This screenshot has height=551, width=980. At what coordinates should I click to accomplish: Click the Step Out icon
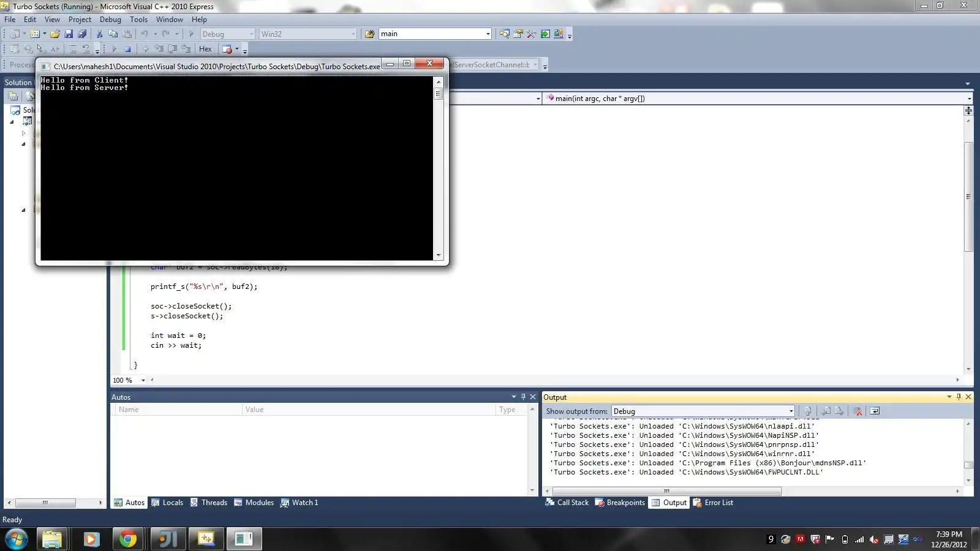186,49
